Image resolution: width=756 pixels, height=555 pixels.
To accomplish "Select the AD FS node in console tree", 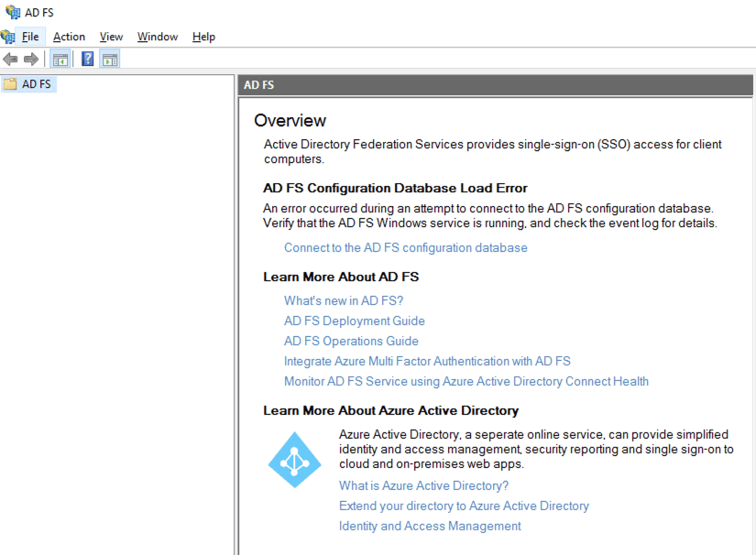I will point(37,84).
